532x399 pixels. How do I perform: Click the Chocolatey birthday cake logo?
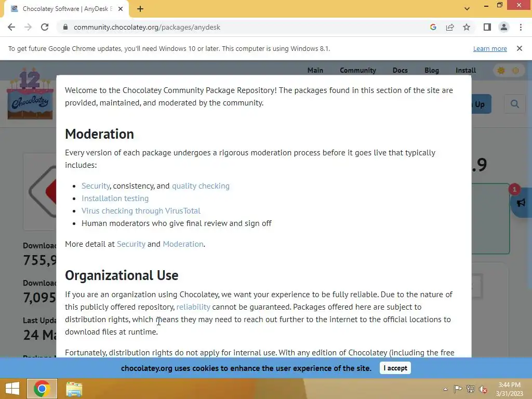point(30,94)
